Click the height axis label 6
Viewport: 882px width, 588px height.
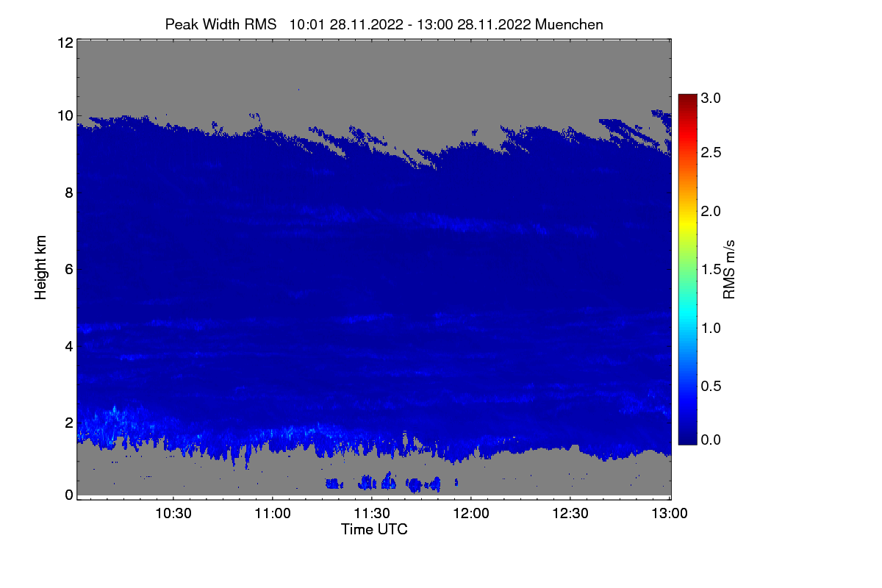tap(68, 269)
